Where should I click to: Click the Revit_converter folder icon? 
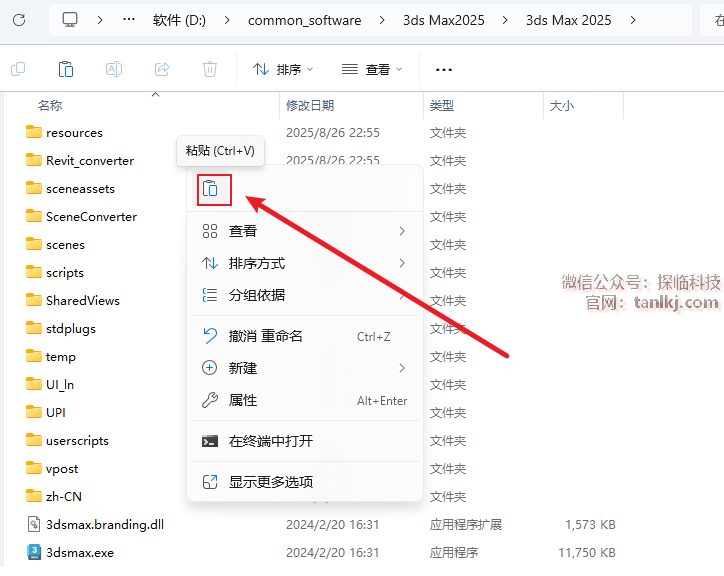(x=34, y=160)
